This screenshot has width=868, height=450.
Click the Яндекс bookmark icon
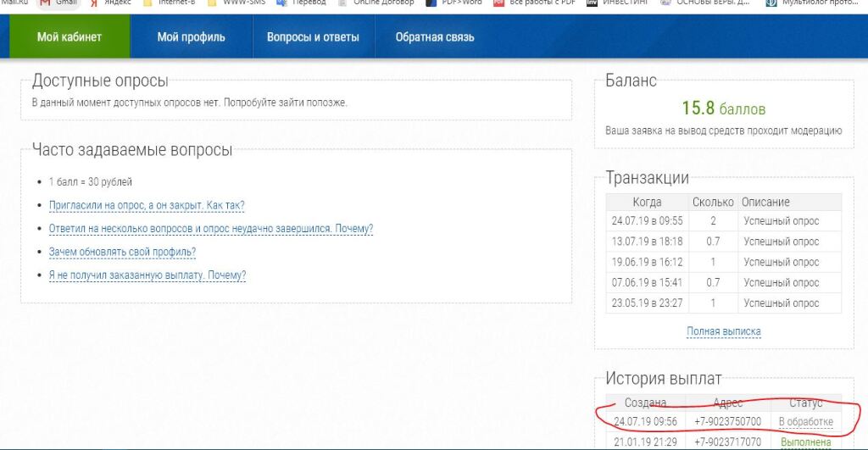tap(95, 3)
